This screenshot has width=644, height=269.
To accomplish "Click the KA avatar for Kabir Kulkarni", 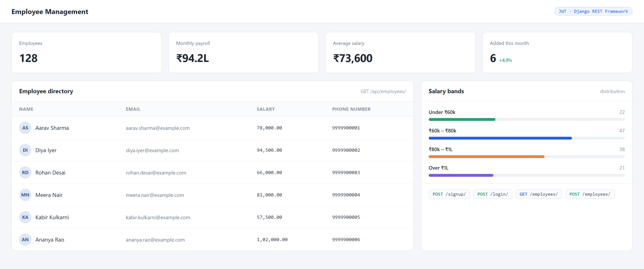I will [25, 217].
